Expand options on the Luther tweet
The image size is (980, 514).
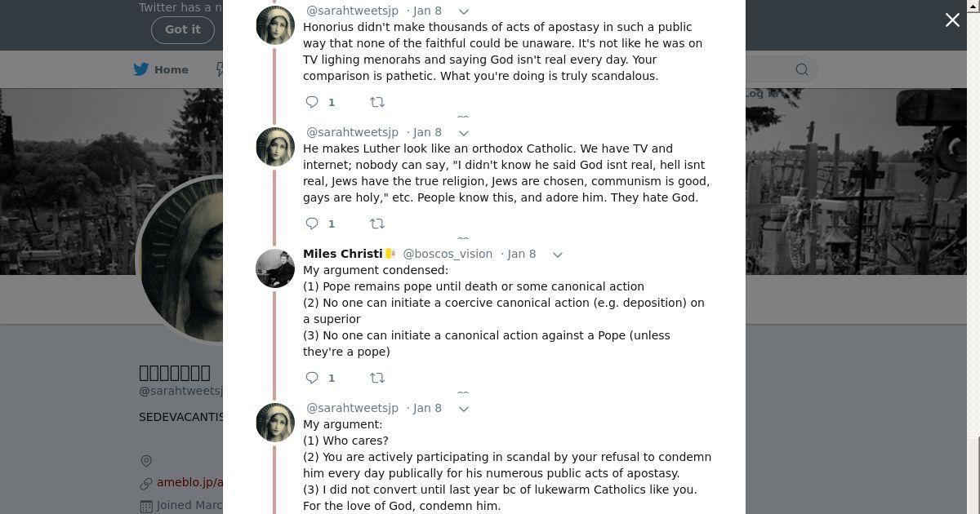464,133
